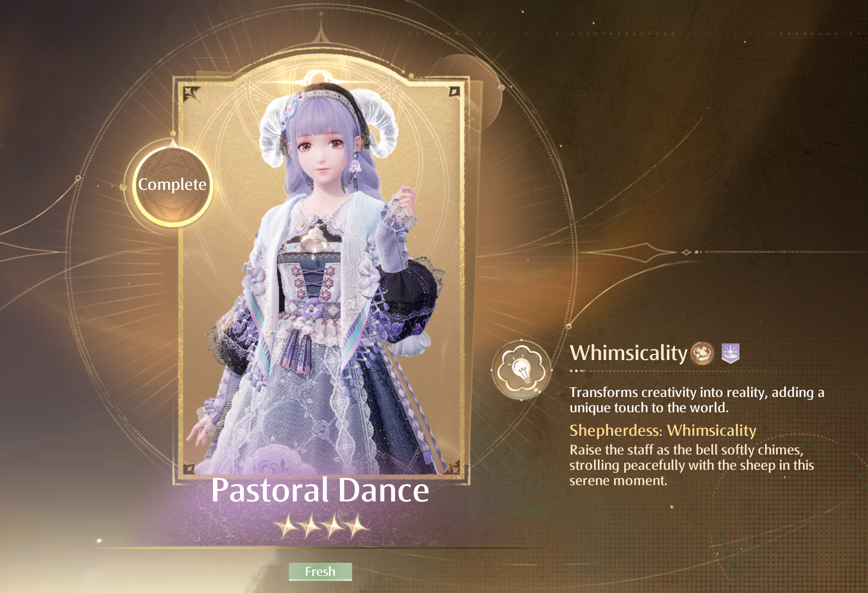Click the round bronze emblem beside Whimsicality

[702, 353]
